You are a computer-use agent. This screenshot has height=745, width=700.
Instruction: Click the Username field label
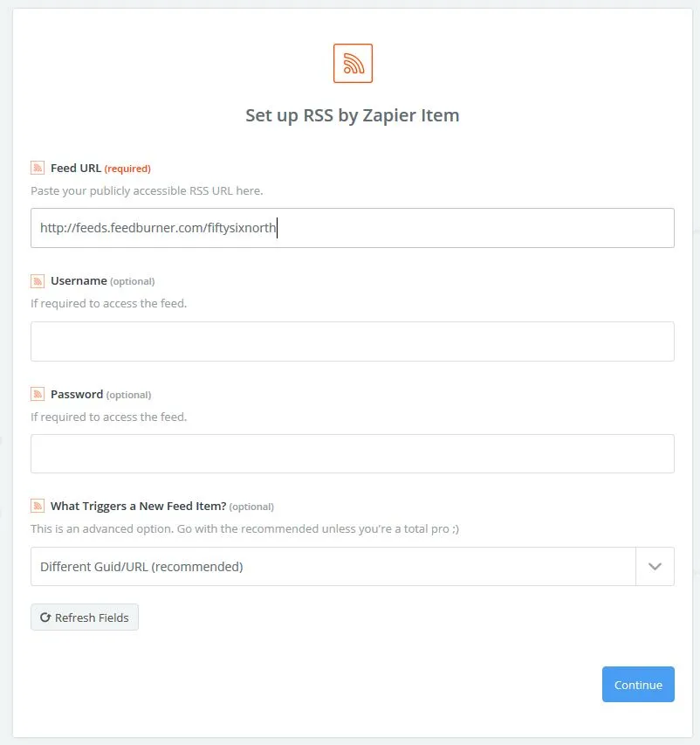coord(79,281)
